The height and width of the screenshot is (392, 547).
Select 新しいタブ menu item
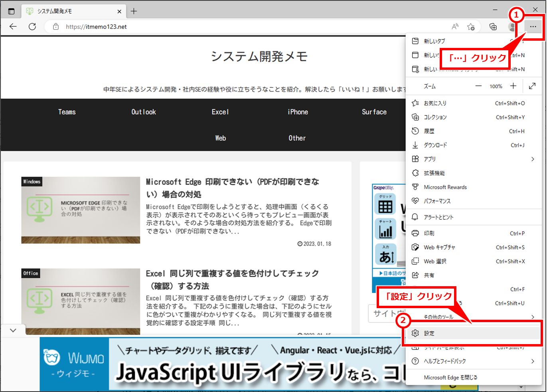[x=474, y=41]
